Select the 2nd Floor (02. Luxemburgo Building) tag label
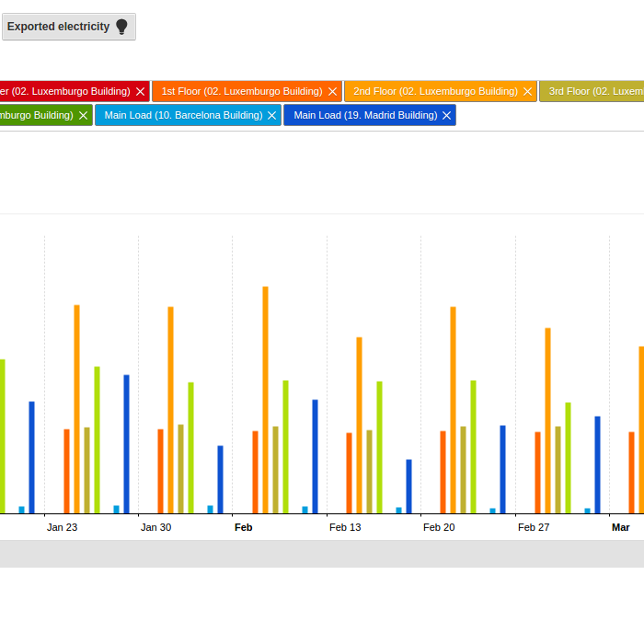Image resolution: width=644 pixels, height=644 pixels. (435, 91)
